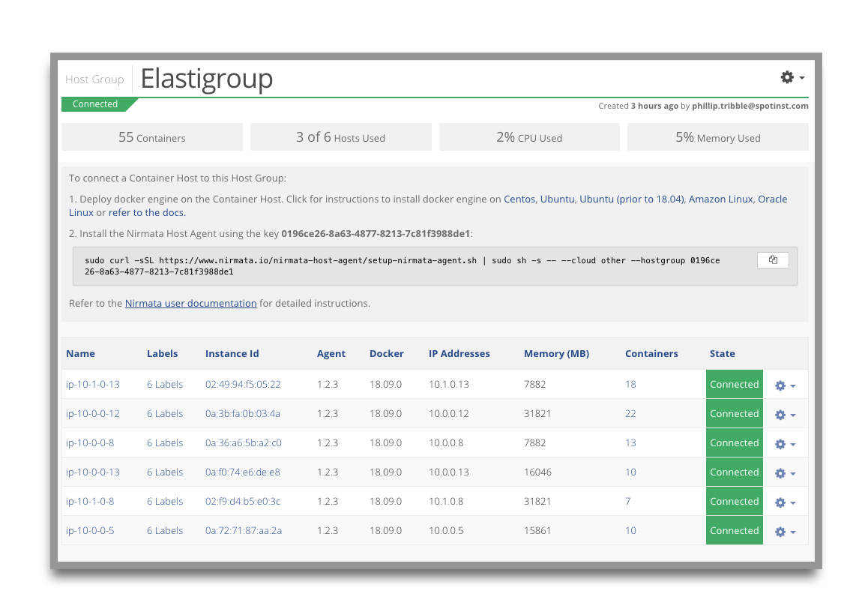View the 13 containers on ip-10-0-0-8
This screenshot has width=868, height=615.
(x=630, y=442)
